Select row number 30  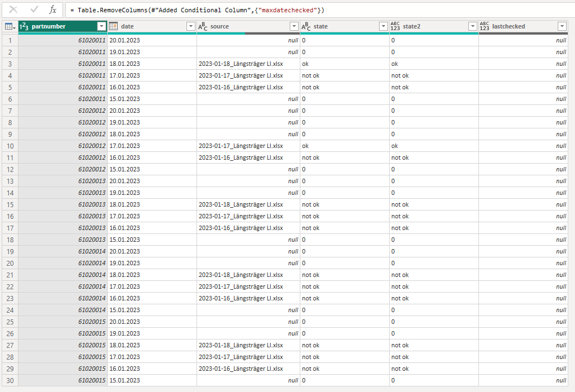(x=10, y=381)
